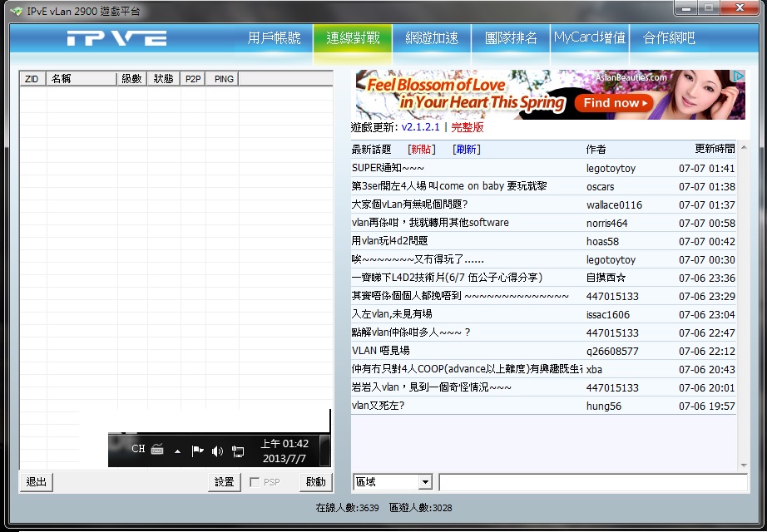The width and height of the screenshot is (767, 532).
Task: Click author hung56
Action: pos(604,406)
